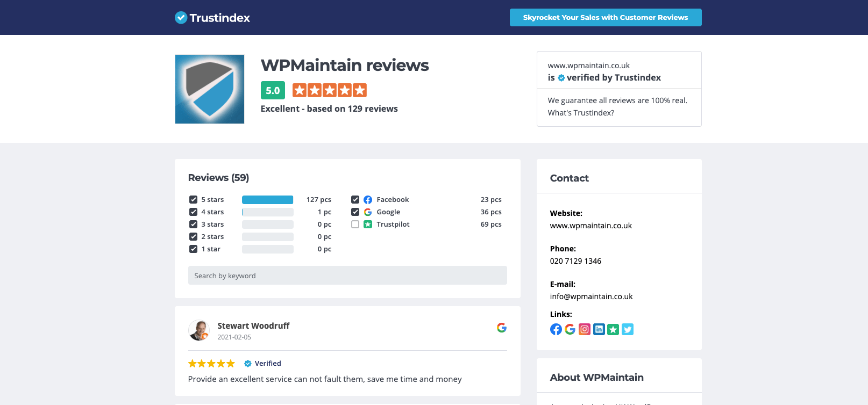Uncheck the 1 star filter checkbox
Viewport: 868px width, 405px height.
pyautogui.click(x=194, y=249)
